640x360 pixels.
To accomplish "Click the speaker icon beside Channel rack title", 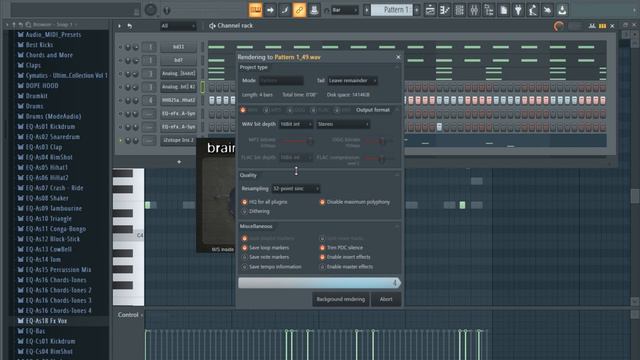I will tap(212, 26).
